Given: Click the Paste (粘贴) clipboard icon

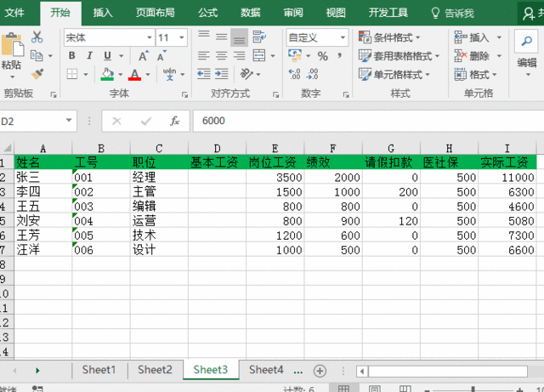Looking at the screenshot, I should (x=11, y=49).
